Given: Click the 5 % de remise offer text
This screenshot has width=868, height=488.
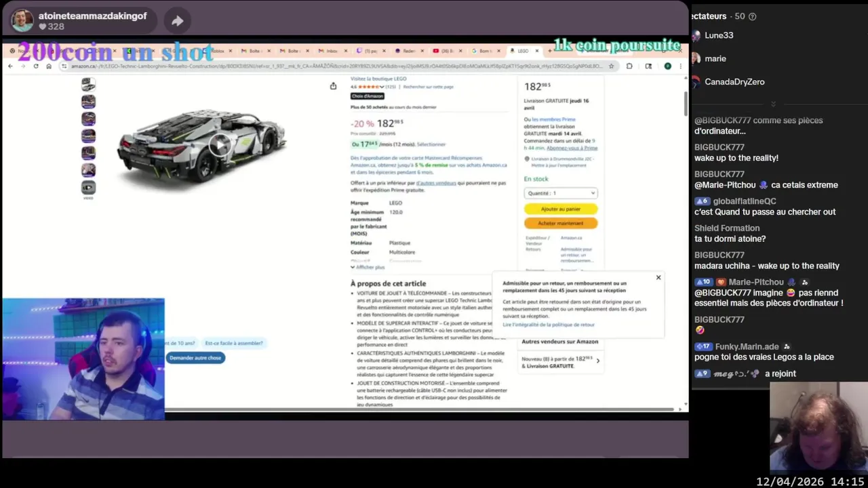Looking at the screenshot, I should coord(431,165).
